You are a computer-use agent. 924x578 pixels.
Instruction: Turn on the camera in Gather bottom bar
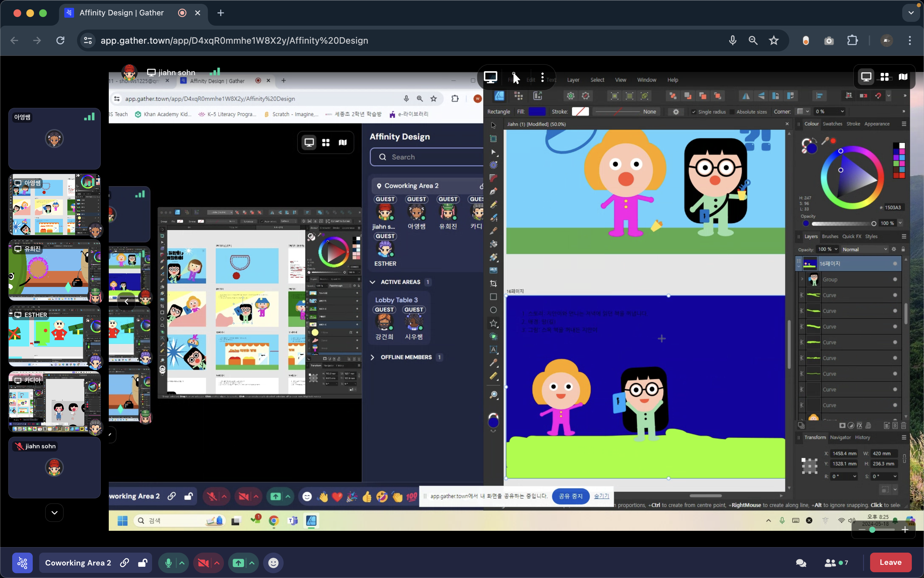click(x=203, y=563)
